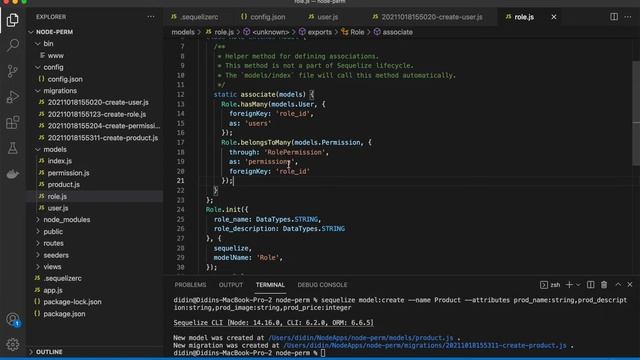Open the PROBLEMS panel tab
Viewport: 640px width, 360px height.
point(190,285)
